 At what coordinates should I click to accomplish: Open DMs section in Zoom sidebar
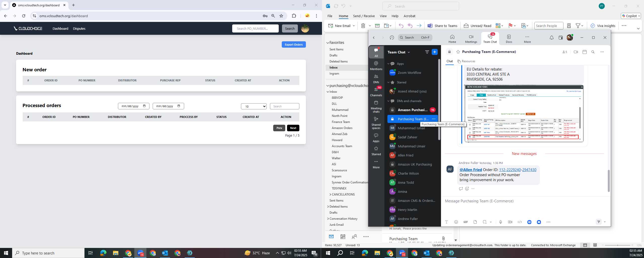[376, 79]
